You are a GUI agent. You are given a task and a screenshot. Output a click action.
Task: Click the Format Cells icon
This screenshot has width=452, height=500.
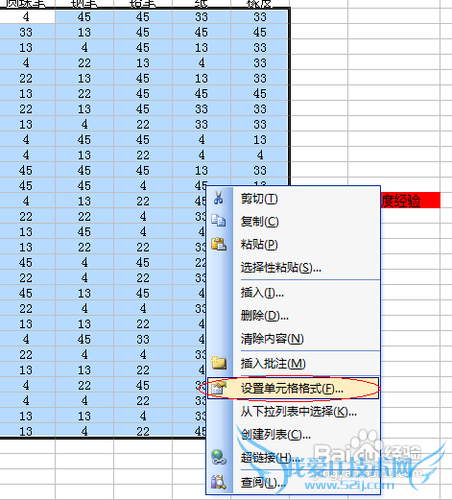click(219, 388)
